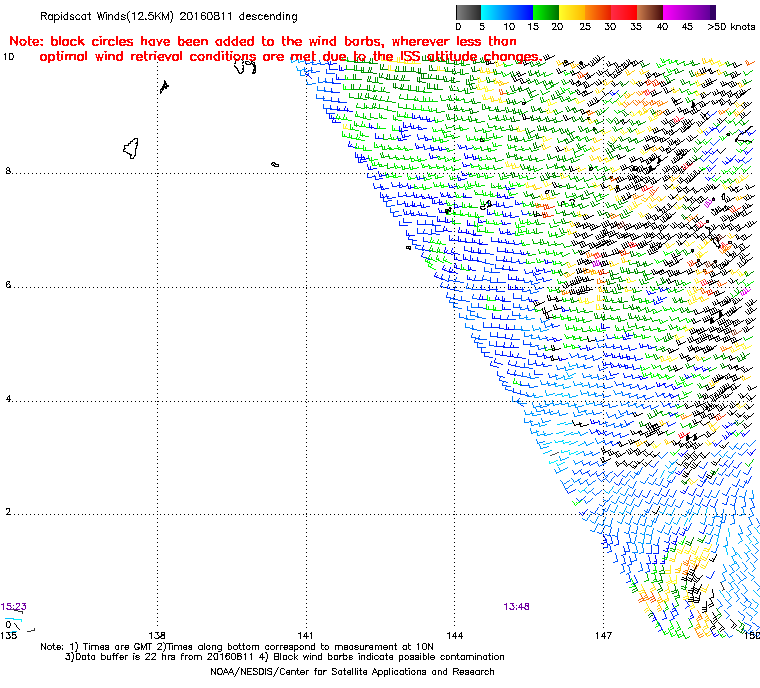Click the red 'Note: black circles' warning line

(263, 41)
